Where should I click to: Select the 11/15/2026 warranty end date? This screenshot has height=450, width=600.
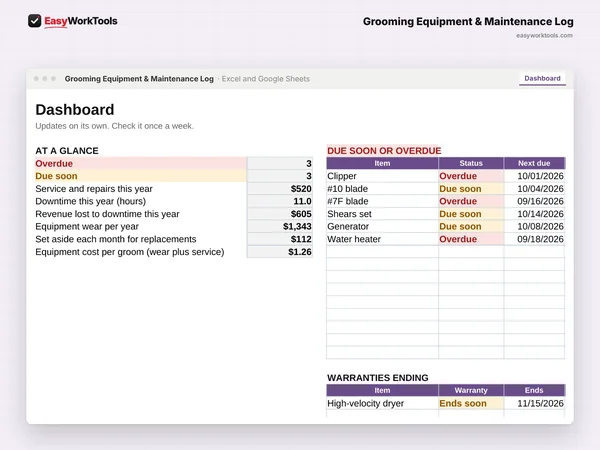(x=534, y=403)
